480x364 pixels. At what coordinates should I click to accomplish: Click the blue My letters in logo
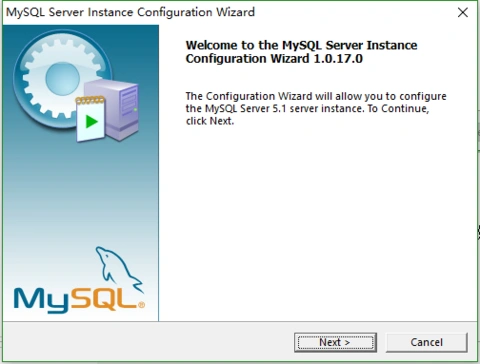coord(41,301)
